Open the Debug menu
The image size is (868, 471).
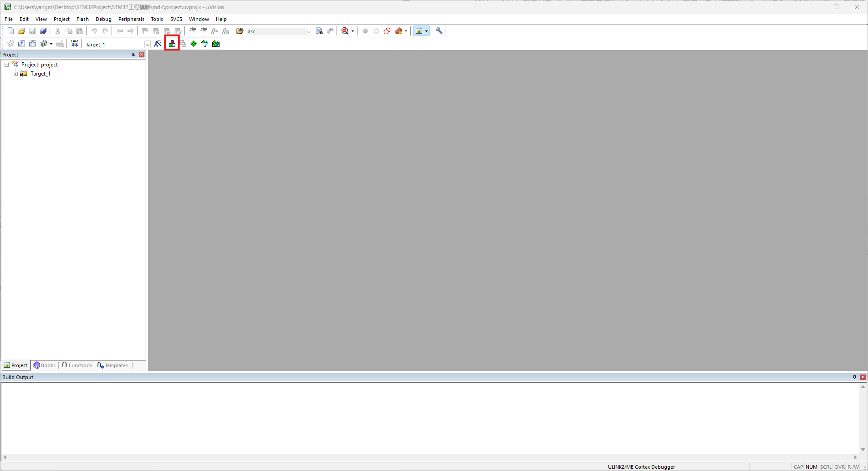point(103,19)
